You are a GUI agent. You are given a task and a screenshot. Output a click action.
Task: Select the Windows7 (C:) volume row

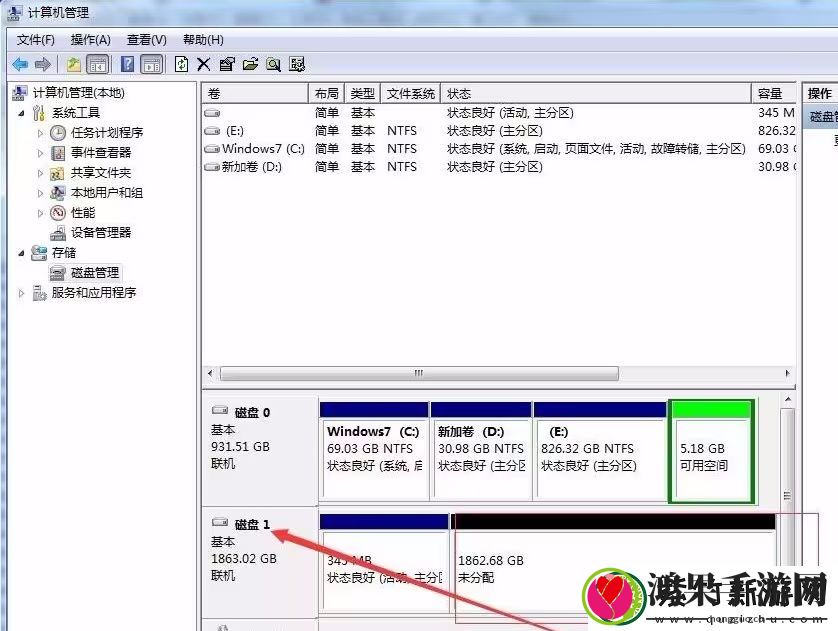[499, 149]
